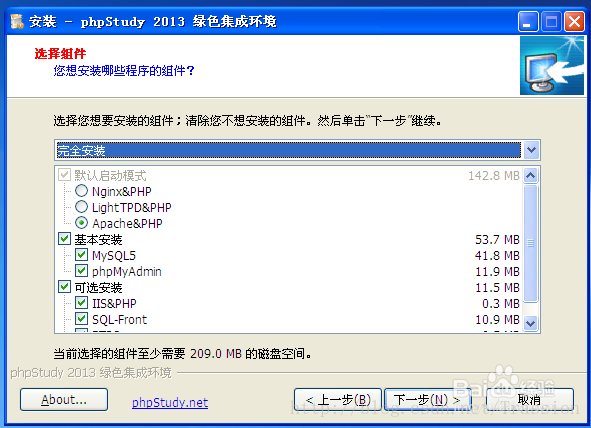This screenshot has width=591, height=428.
Task: Click the 11.9 MB size value
Action: pyautogui.click(x=497, y=272)
